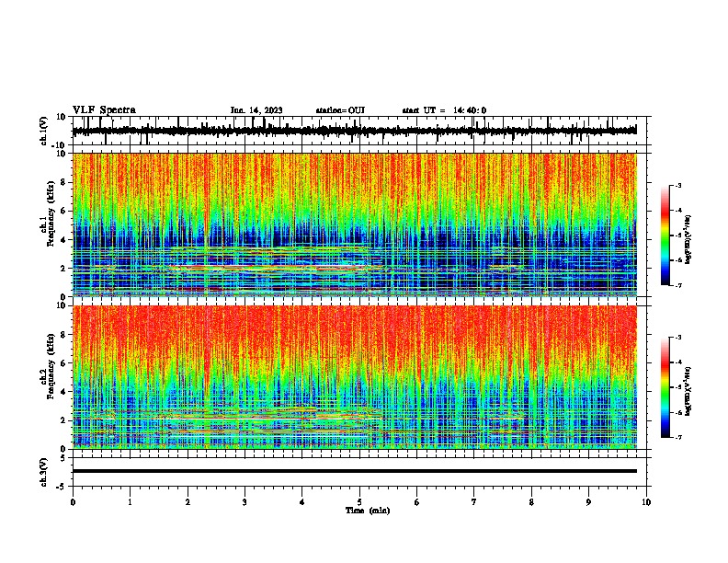
Task: Click the log(PSD) label beside ch.1 color bar
Action: tap(688, 239)
